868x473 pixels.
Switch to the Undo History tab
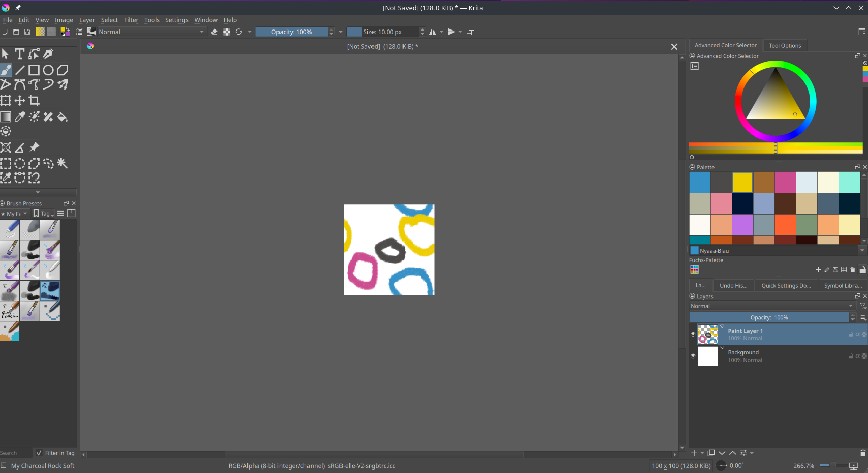pyautogui.click(x=733, y=286)
